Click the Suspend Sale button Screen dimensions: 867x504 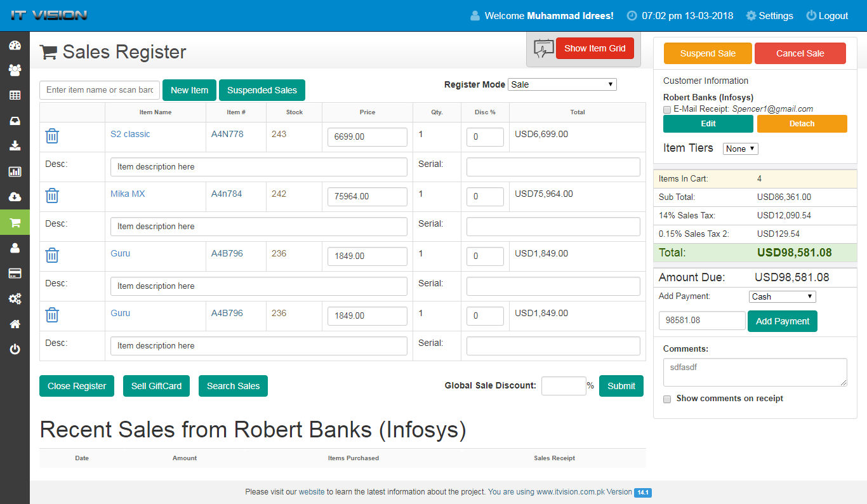[707, 53]
